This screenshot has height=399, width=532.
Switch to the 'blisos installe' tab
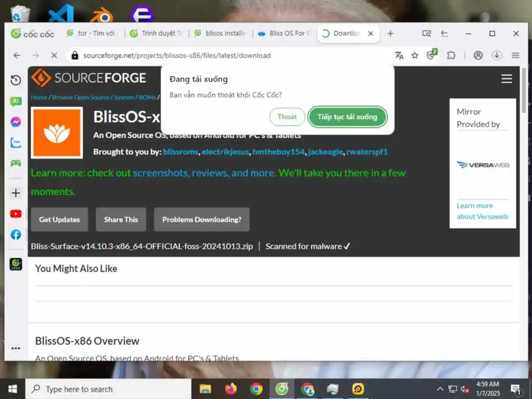tap(221, 33)
